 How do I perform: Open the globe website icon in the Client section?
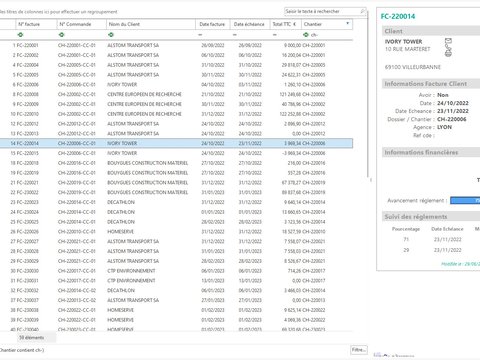click(448, 53)
